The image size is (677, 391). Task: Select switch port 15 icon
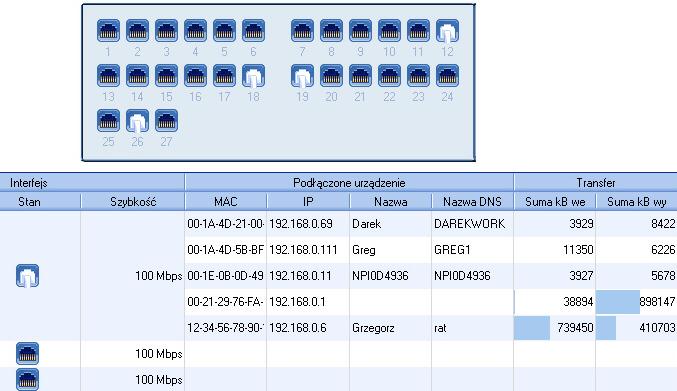point(166,76)
